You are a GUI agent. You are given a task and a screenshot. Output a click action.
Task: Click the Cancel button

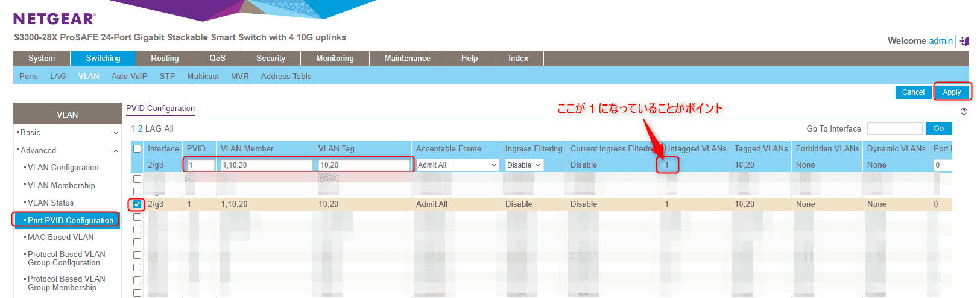point(913,92)
